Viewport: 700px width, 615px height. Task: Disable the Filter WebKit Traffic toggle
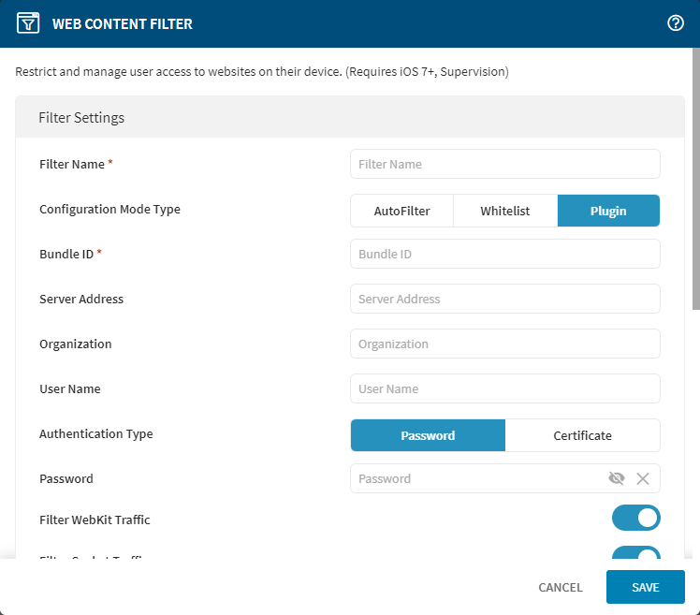636,518
